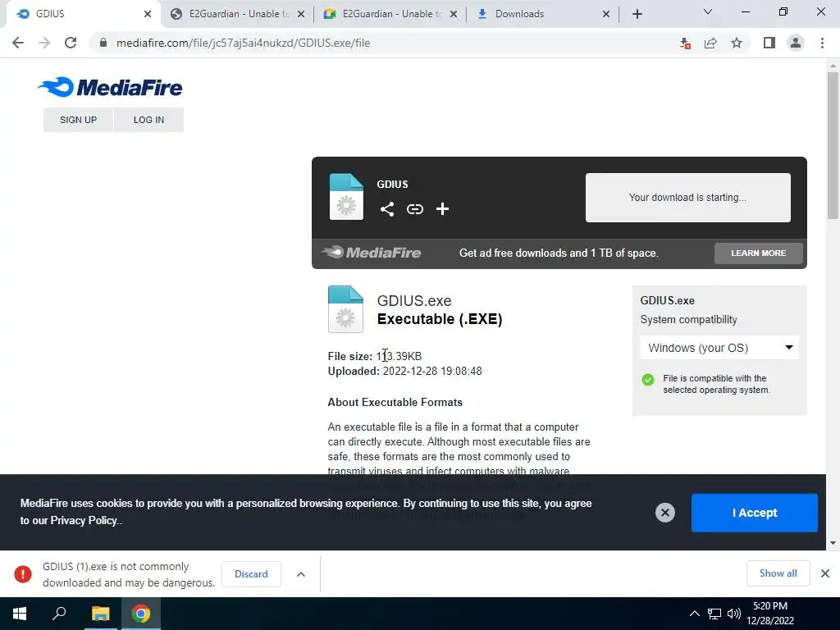Screen dimensions: 840x630
Task: Go back to the previous page
Action: click(18, 43)
